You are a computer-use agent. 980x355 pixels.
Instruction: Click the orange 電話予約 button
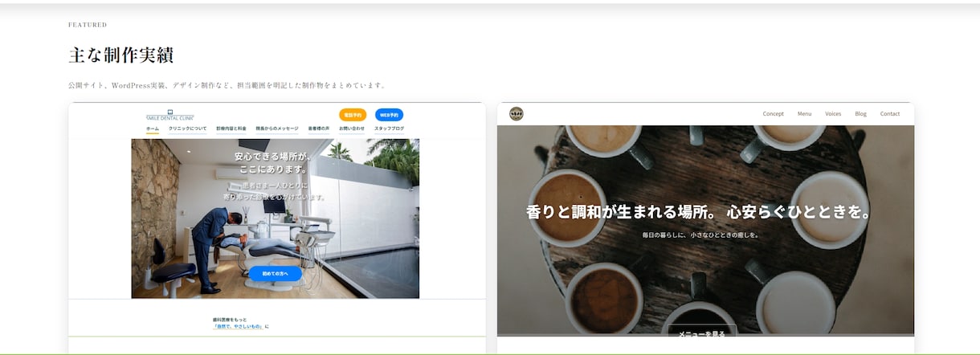tap(353, 115)
